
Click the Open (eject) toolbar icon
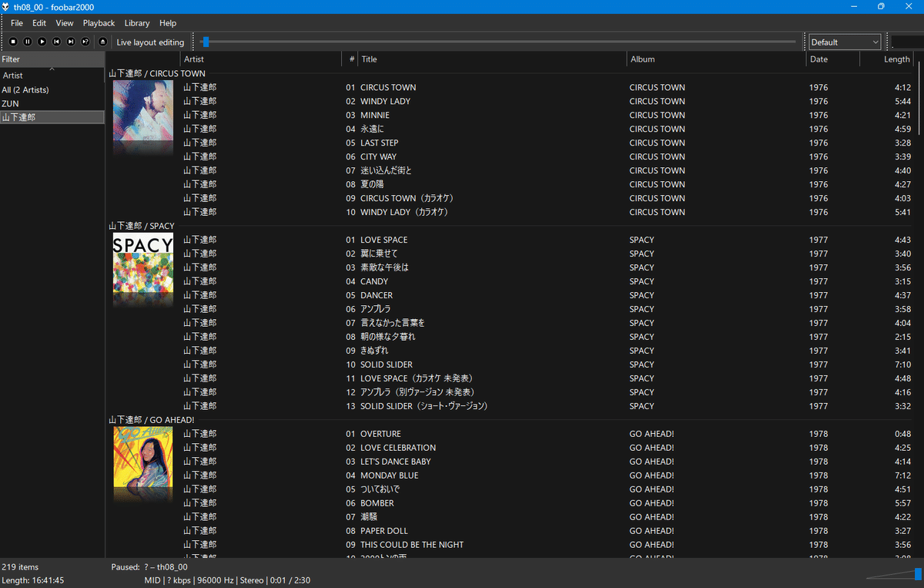pos(103,42)
